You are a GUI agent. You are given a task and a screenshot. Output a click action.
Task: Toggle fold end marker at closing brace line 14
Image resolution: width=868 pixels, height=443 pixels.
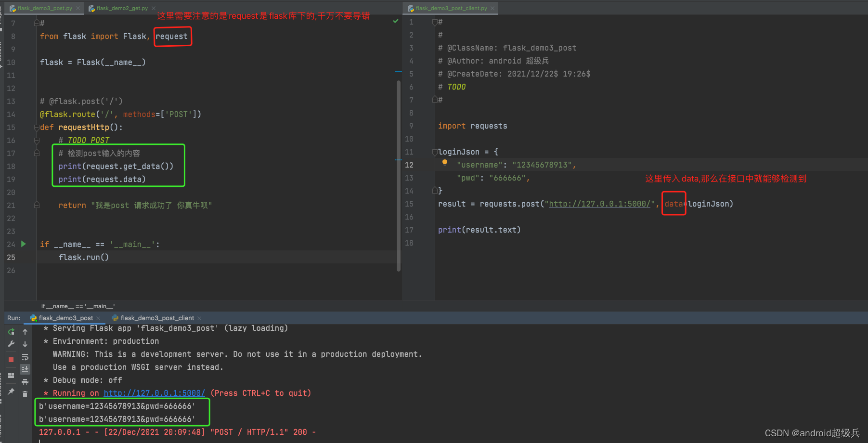[x=435, y=191]
